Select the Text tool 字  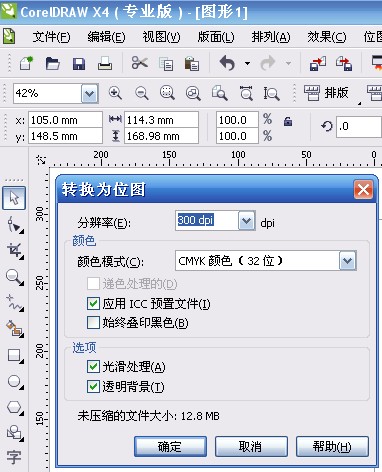[14, 457]
